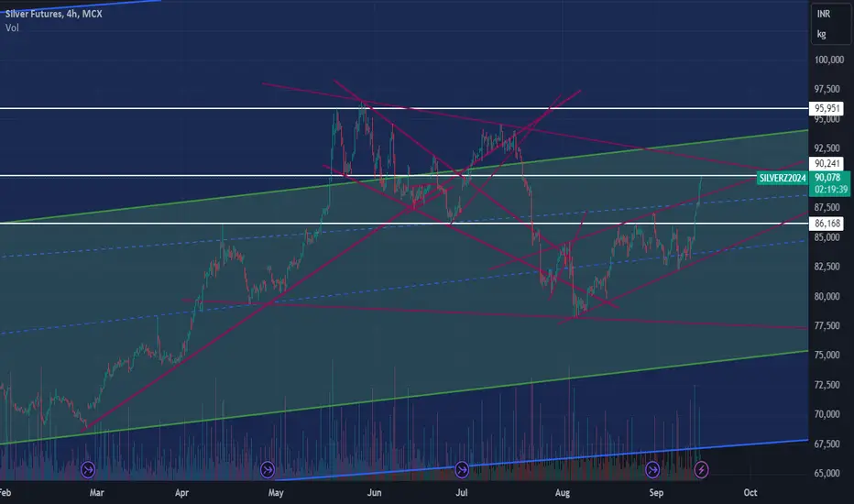Screen dimensions: 854x504
Task: Click the 95,951 horizontal line price label
Action: pyautogui.click(x=827, y=108)
